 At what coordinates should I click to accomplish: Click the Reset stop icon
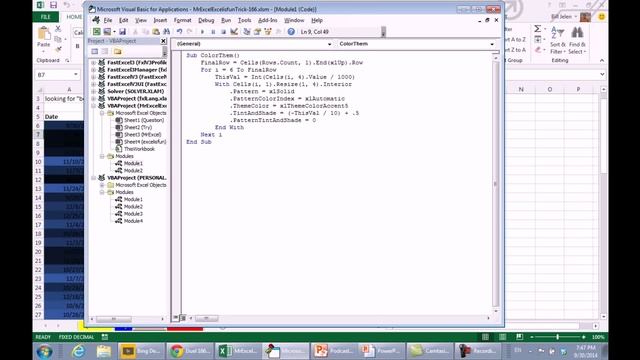[x=223, y=31]
